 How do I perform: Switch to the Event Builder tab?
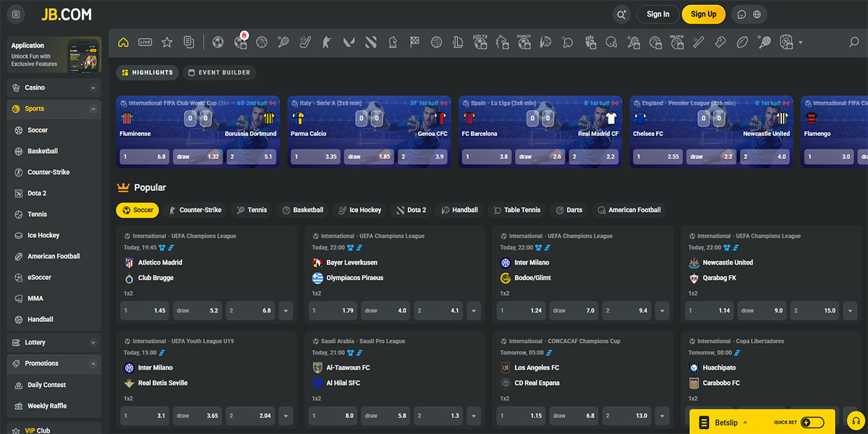point(218,72)
